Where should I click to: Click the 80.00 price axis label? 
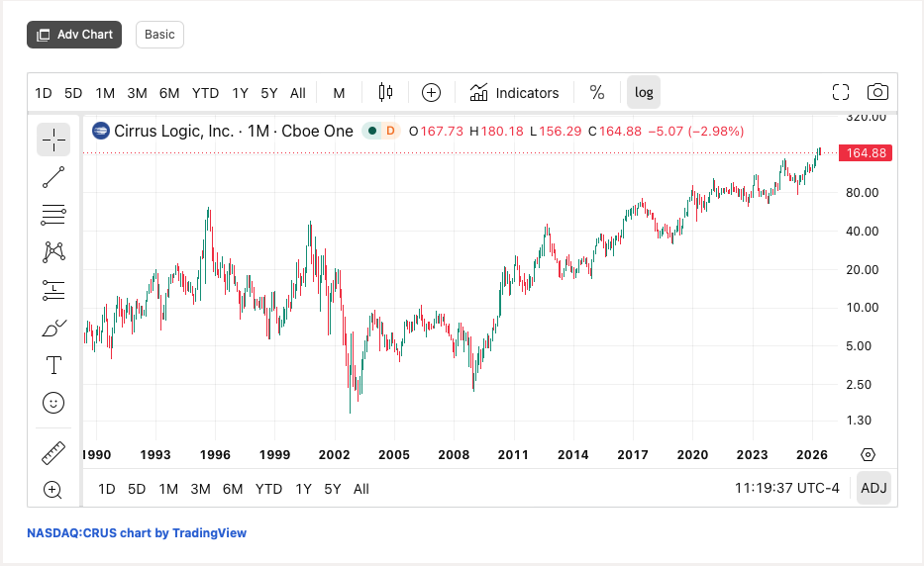coord(863,193)
